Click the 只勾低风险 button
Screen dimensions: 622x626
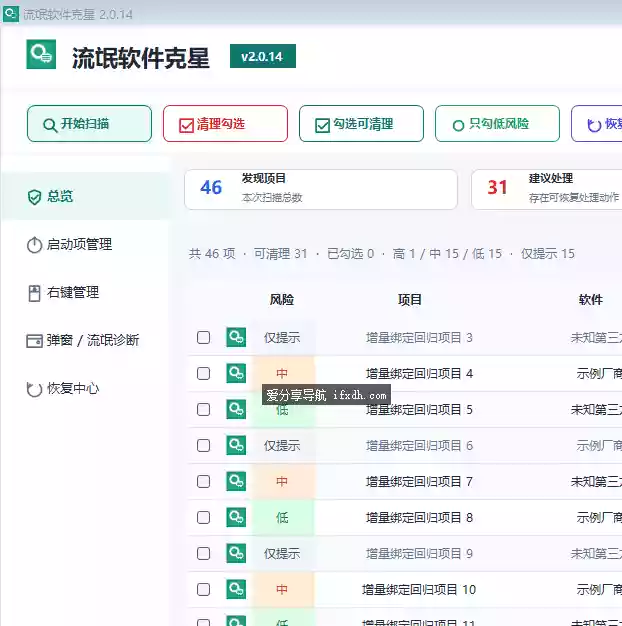click(x=497, y=124)
